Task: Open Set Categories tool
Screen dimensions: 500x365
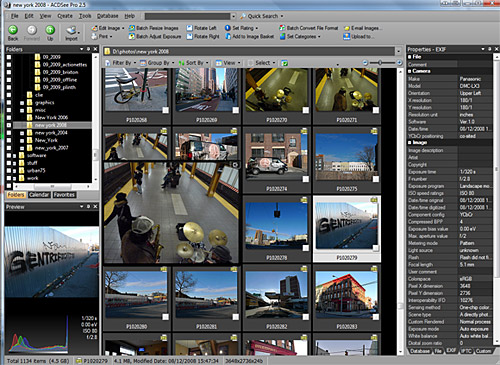Action: pyautogui.click(x=300, y=36)
